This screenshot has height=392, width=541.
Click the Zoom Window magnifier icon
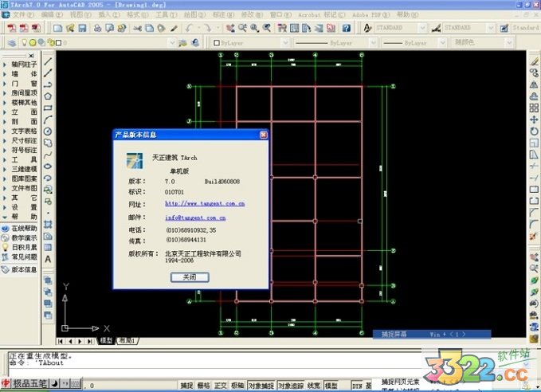[x=255, y=28]
